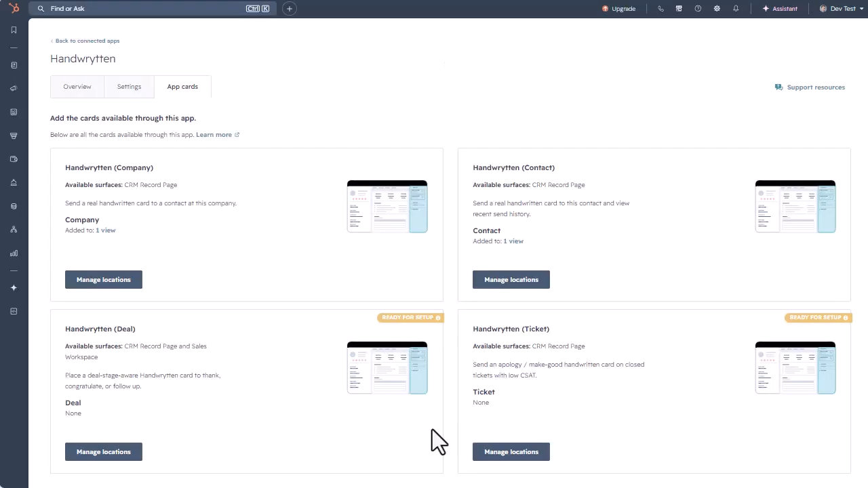Click the Ticket card Ready for Setup info icon
Viewport: 868px width, 488px height.
click(846, 318)
